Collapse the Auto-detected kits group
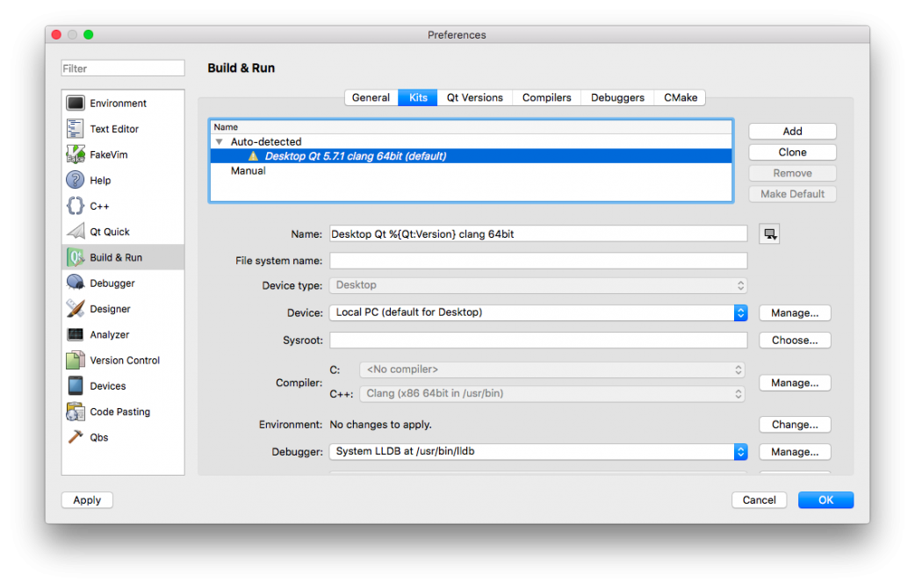 219,141
